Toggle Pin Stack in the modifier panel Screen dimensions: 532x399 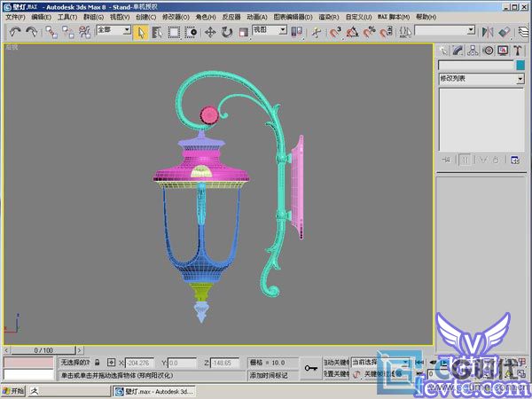click(x=446, y=160)
